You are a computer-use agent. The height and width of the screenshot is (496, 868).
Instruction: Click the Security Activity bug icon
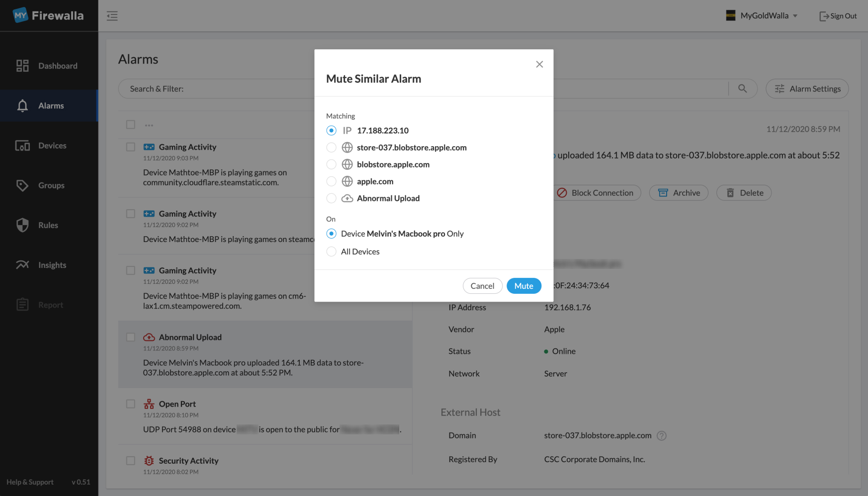149,461
